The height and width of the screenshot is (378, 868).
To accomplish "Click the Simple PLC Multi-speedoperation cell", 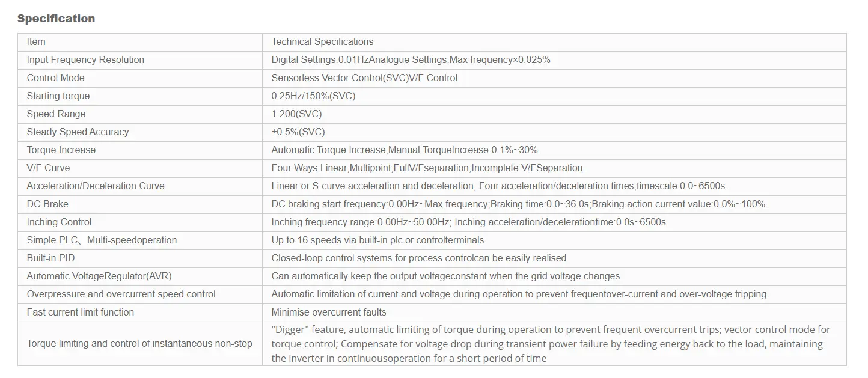I will pyautogui.click(x=102, y=240).
